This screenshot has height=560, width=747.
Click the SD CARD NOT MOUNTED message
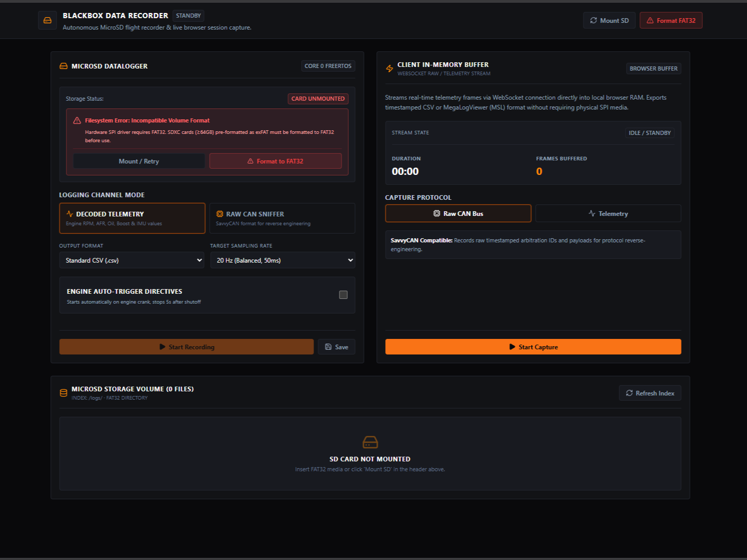point(370,459)
